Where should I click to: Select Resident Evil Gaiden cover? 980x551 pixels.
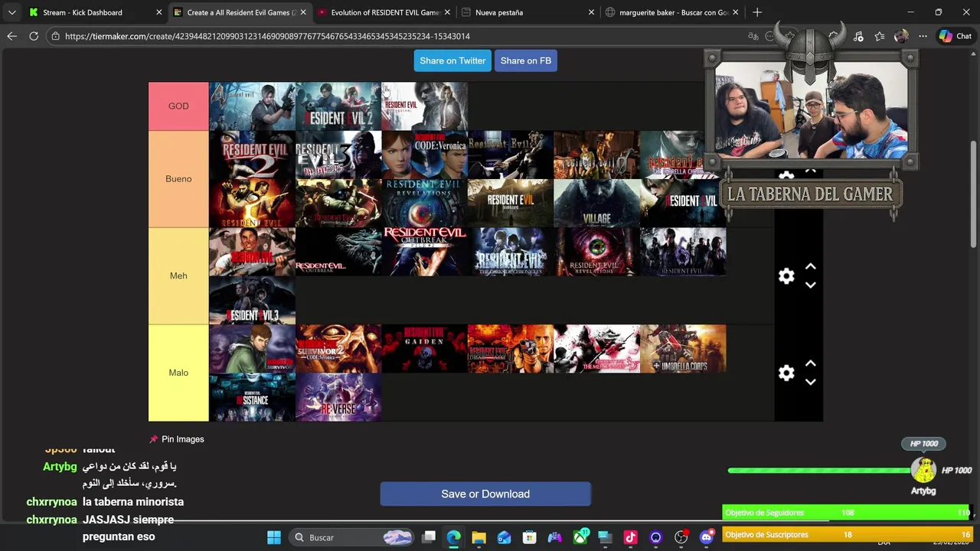(424, 348)
